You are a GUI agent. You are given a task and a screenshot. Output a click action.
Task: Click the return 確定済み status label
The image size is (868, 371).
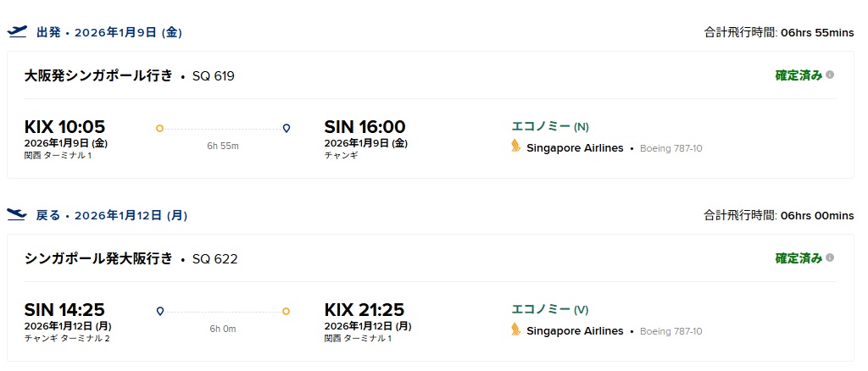click(798, 257)
